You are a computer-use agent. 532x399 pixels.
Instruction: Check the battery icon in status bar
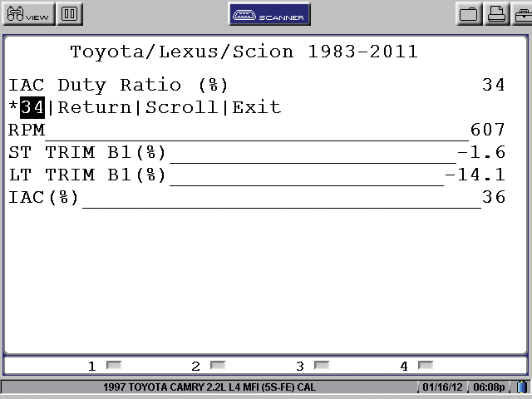(523, 387)
